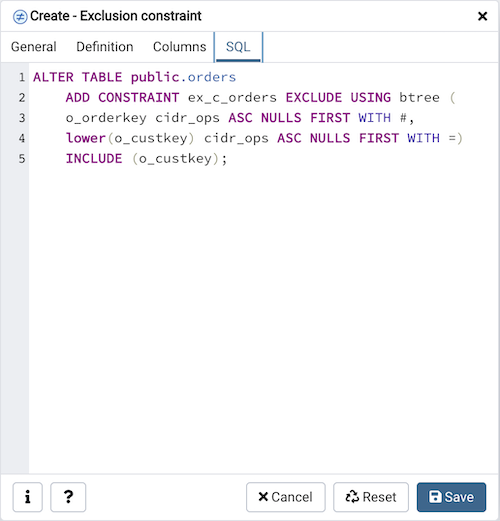Click 'o_orderkey' in SQL line 3

point(106,118)
